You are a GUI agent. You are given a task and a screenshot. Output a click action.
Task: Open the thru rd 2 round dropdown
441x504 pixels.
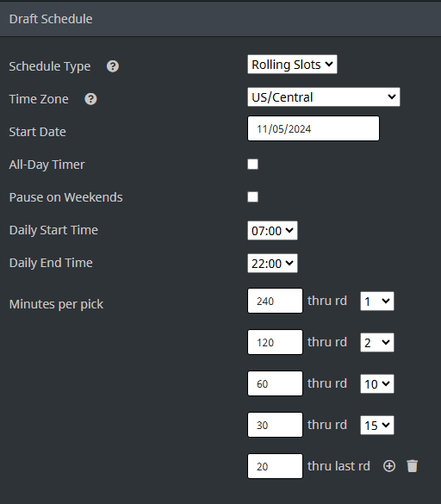377,343
